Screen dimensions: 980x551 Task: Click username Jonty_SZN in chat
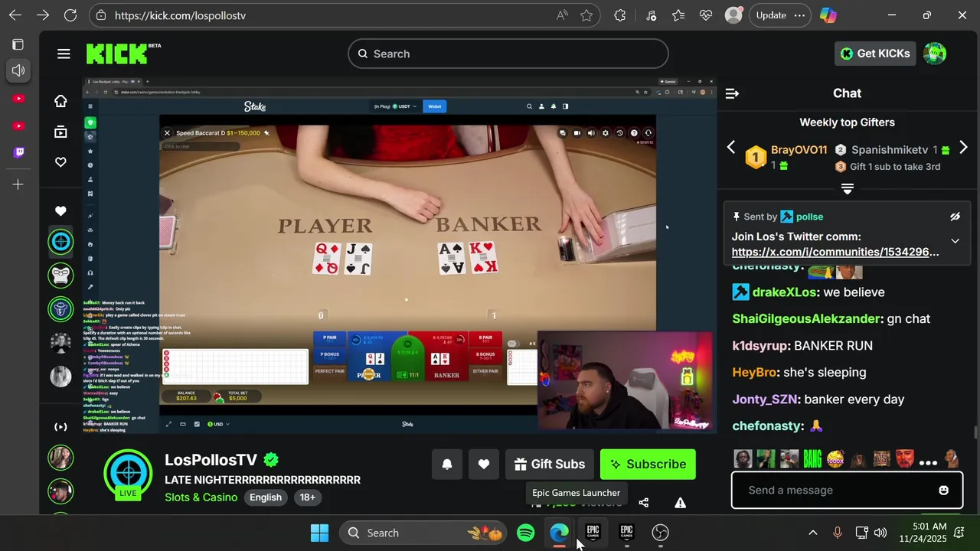tap(765, 399)
